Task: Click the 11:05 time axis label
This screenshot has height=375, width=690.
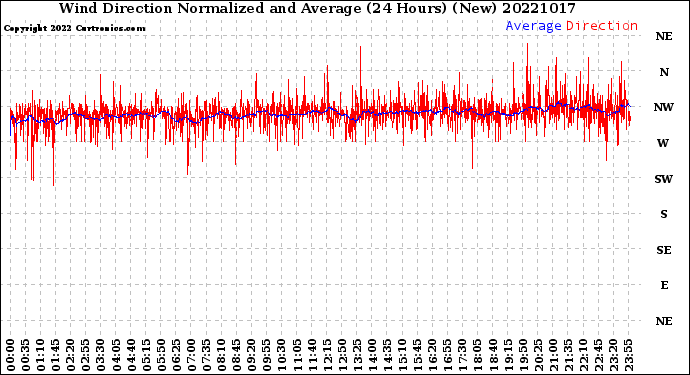Action: pos(297,355)
